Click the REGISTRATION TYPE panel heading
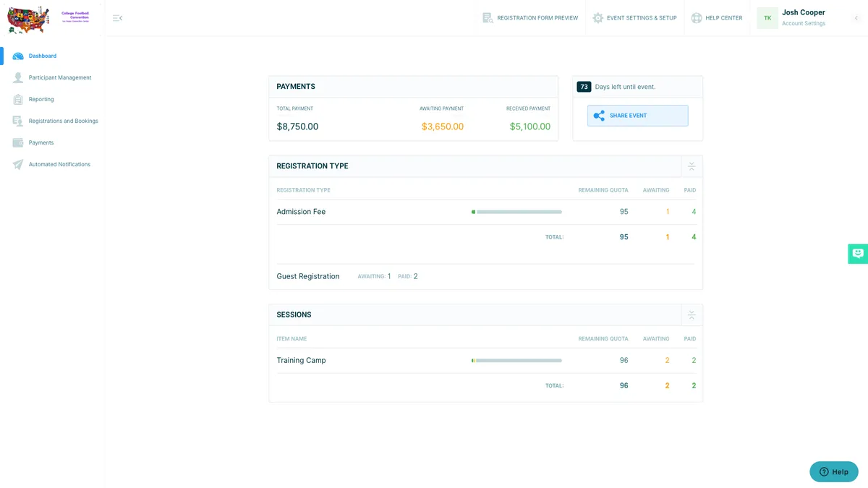Image resolution: width=868 pixels, height=488 pixels. tap(312, 166)
